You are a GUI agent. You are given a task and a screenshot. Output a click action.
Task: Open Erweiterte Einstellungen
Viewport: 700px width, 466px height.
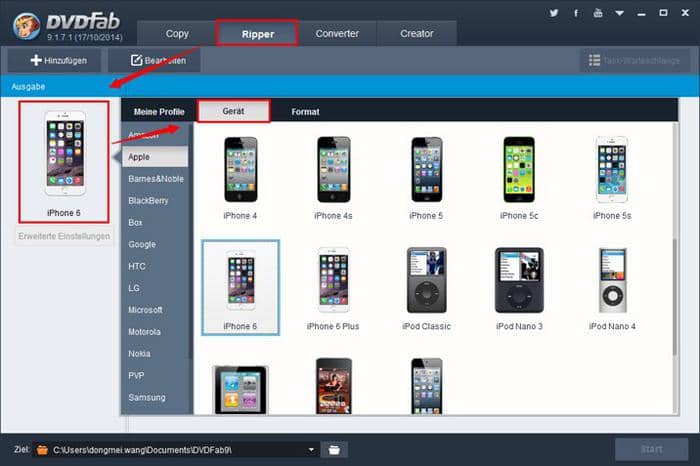[64, 236]
